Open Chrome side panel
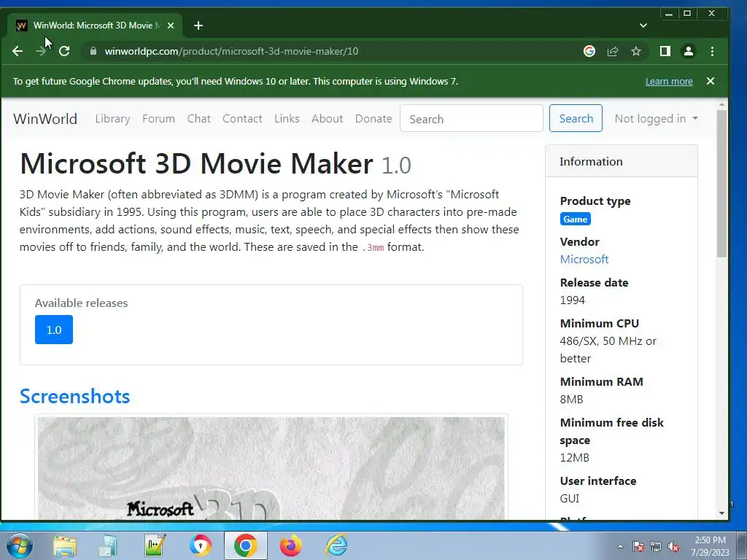 (665, 51)
